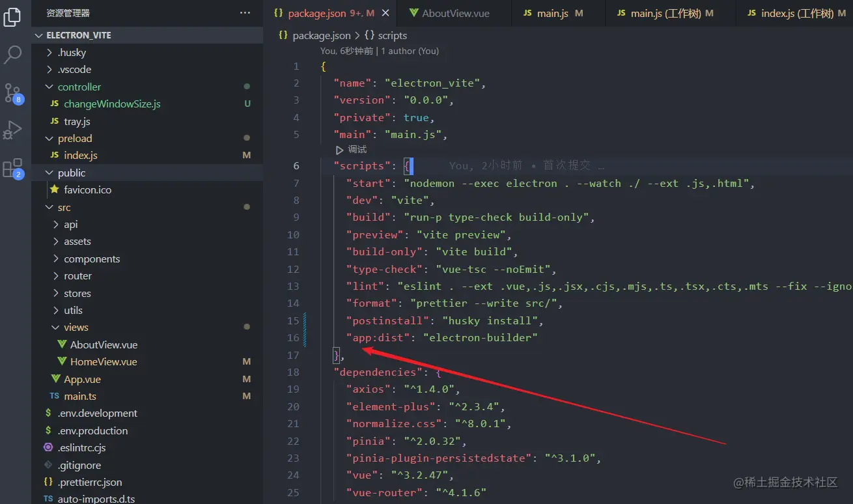Switch to index.js (工作树) tab
The image size is (853, 504).
[796, 13]
